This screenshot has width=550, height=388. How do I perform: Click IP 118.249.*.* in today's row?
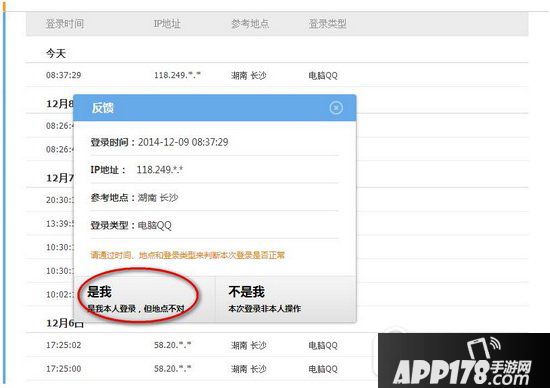click(x=177, y=75)
